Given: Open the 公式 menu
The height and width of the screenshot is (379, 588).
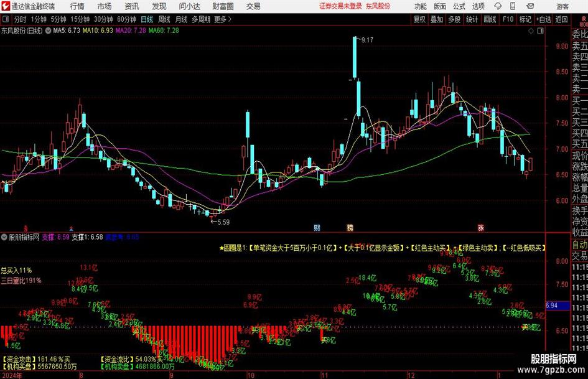Looking at the screenshot, I should coord(459,6).
